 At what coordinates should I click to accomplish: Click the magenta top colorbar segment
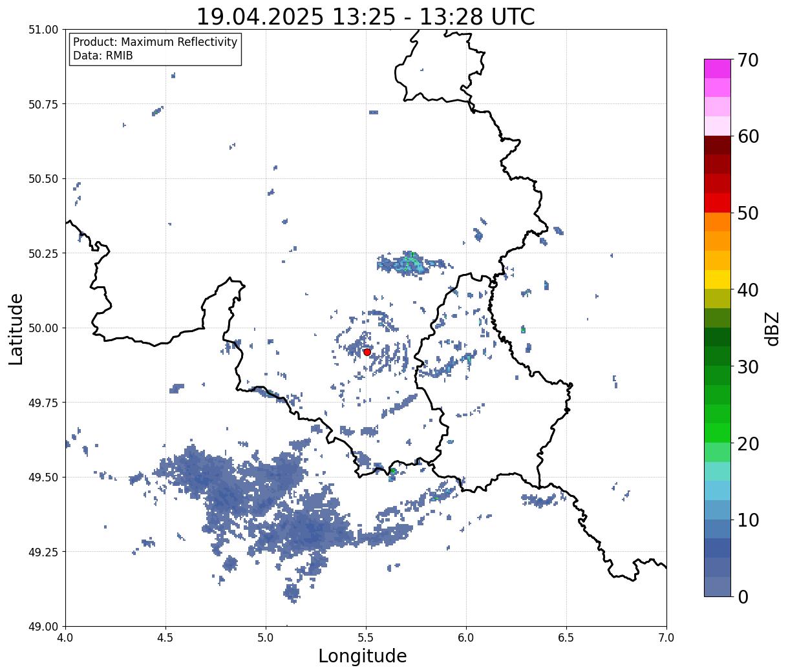(x=718, y=68)
